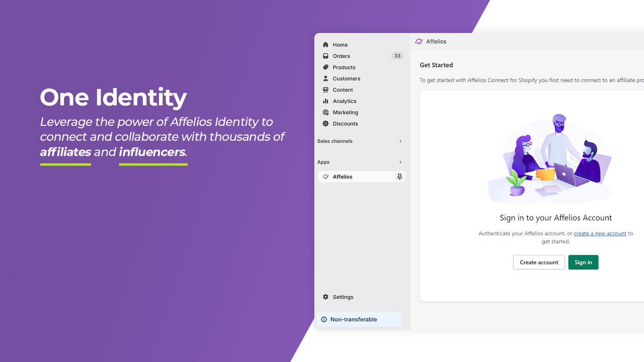This screenshot has width=644, height=362.
Task: Click the Marketing target icon
Action: click(326, 112)
